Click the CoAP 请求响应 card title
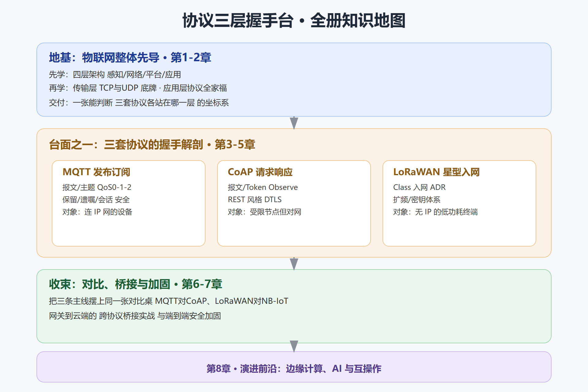The image size is (588, 392). (x=260, y=172)
